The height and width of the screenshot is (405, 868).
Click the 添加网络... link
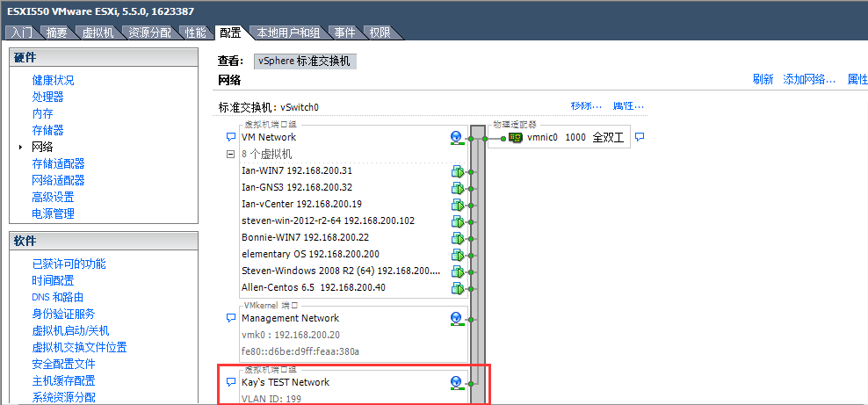[x=809, y=79]
